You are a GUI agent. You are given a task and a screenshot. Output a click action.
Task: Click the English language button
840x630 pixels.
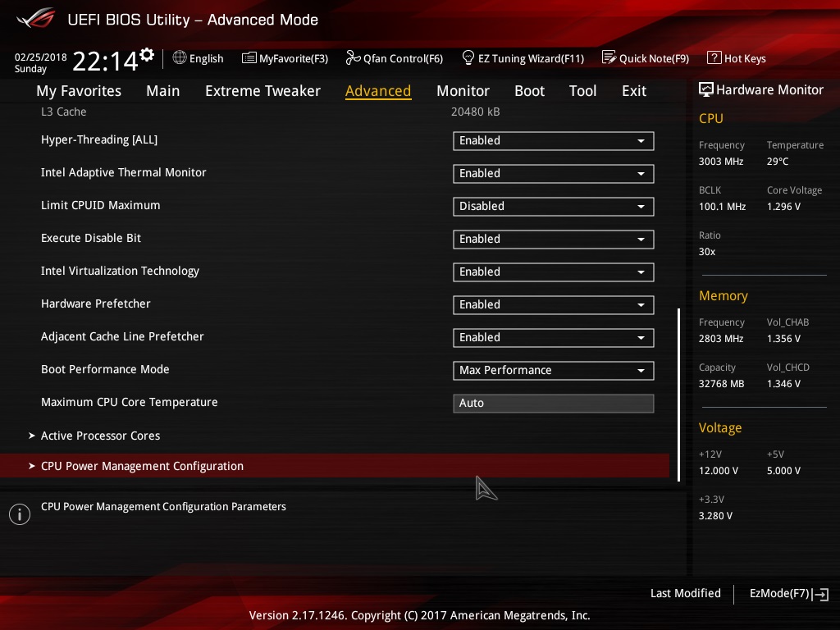pyautogui.click(x=199, y=58)
